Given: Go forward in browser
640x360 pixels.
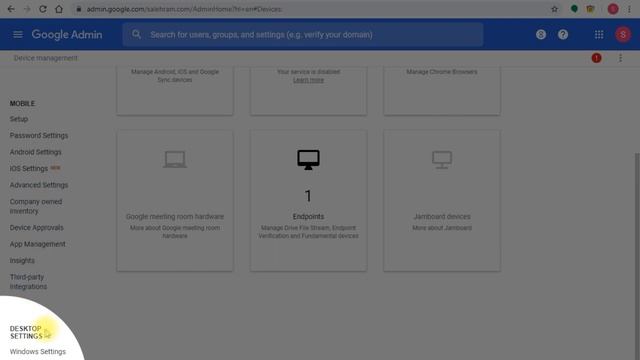Looking at the screenshot, I should (x=27, y=9).
